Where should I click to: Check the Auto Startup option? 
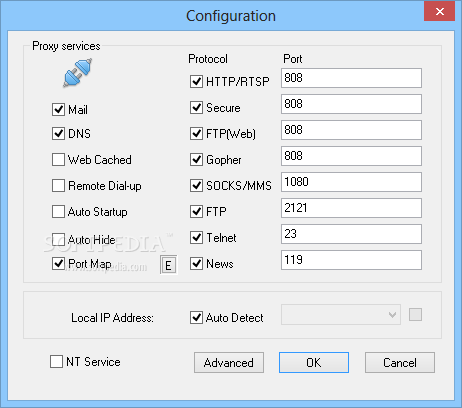pyautogui.click(x=58, y=211)
